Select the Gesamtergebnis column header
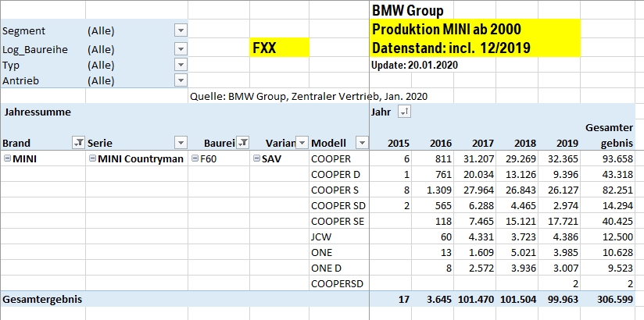The image size is (644, 320). (609, 135)
